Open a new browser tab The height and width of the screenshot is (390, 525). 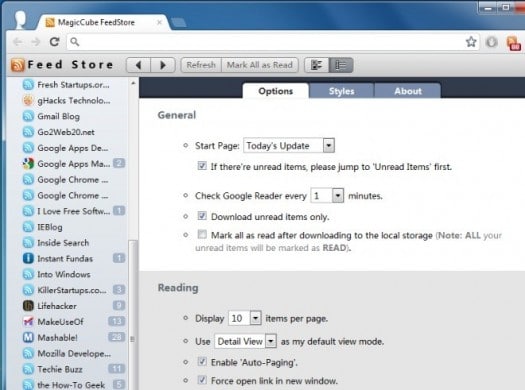pyautogui.click(x=179, y=23)
